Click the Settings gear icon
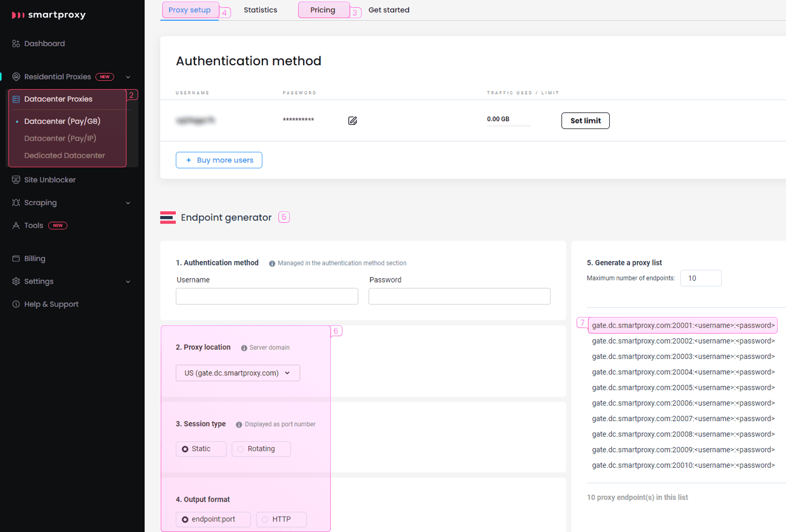The height and width of the screenshot is (532, 786). [x=16, y=281]
